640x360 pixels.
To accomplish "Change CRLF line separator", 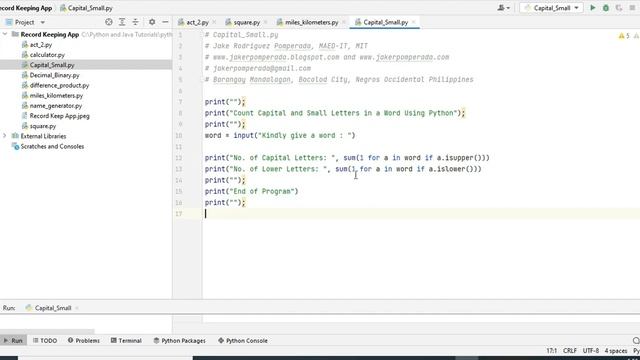I will pyautogui.click(x=570, y=351).
